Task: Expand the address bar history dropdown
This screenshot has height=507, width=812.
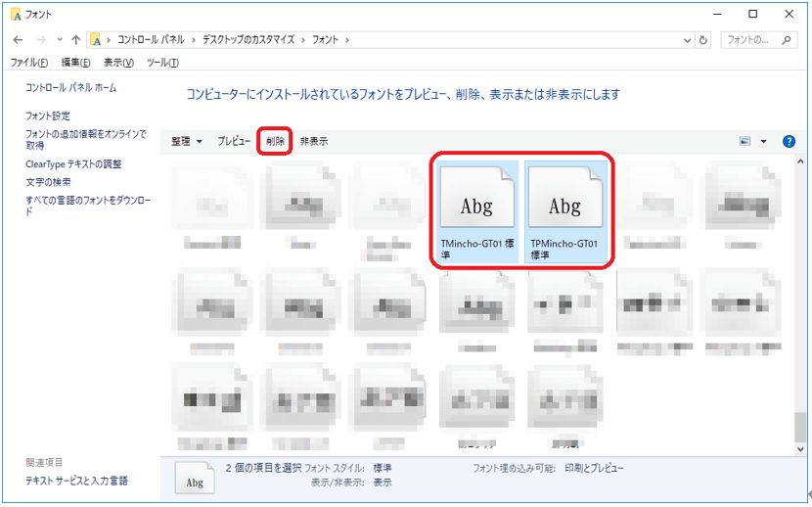Action: click(686, 40)
